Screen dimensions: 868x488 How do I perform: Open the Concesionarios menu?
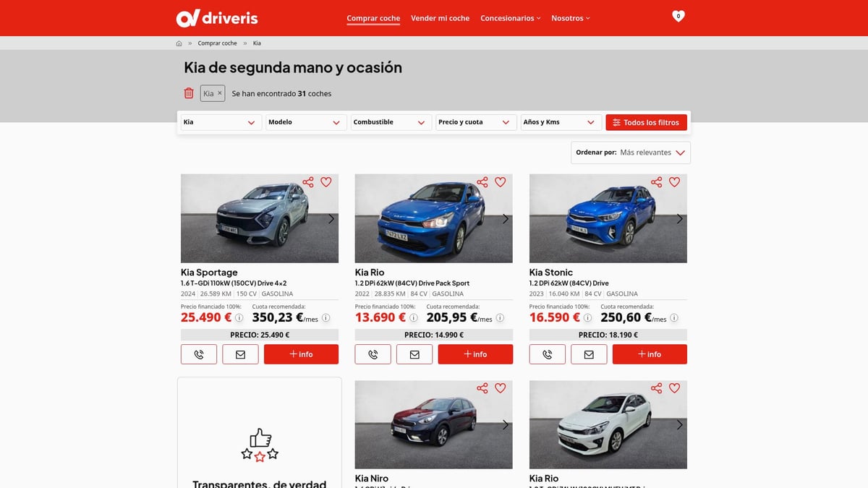(x=510, y=18)
